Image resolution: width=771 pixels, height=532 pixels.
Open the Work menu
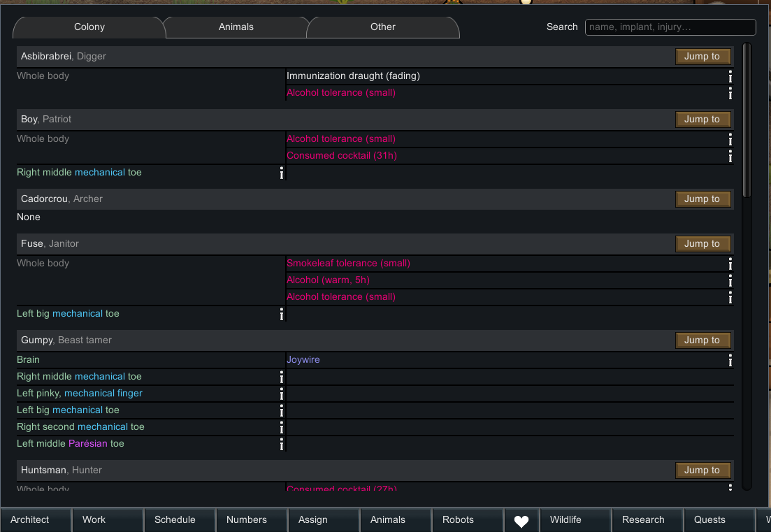108,520
